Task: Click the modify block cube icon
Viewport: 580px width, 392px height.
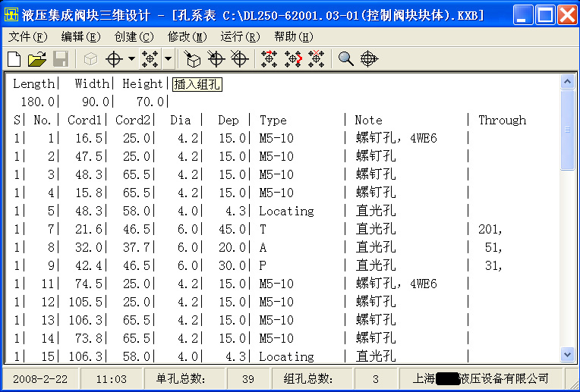Action: click(x=192, y=59)
